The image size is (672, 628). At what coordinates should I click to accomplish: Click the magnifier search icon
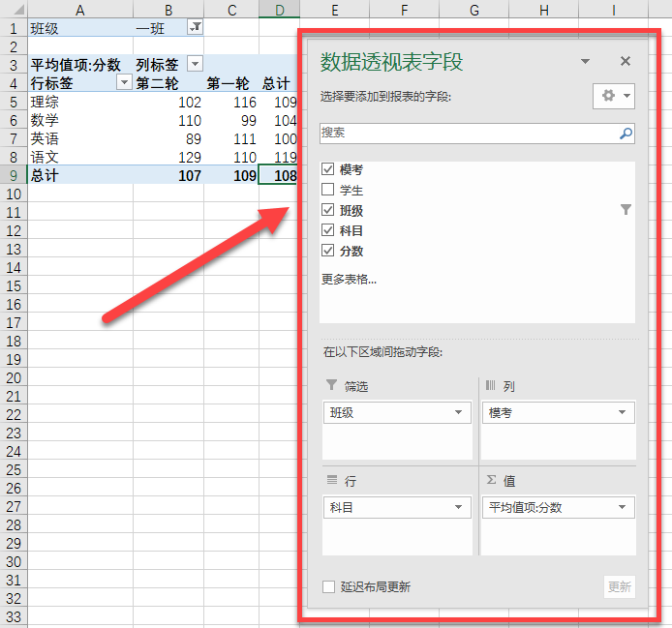point(626,134)
